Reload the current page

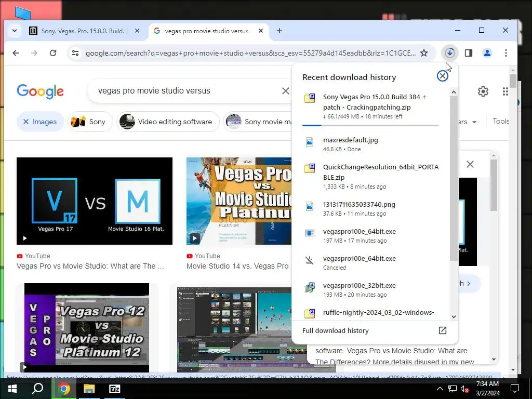(53, 53)
